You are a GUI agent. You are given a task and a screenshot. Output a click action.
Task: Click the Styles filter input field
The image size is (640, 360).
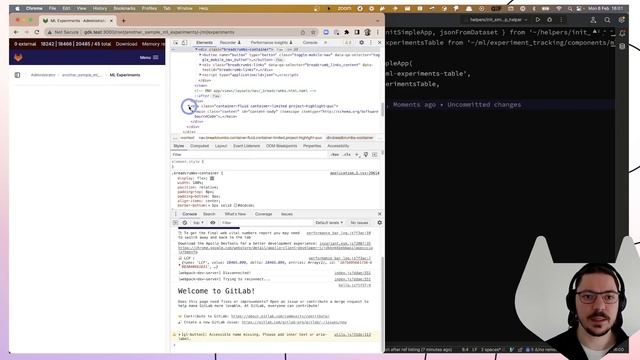click(249, 155)
